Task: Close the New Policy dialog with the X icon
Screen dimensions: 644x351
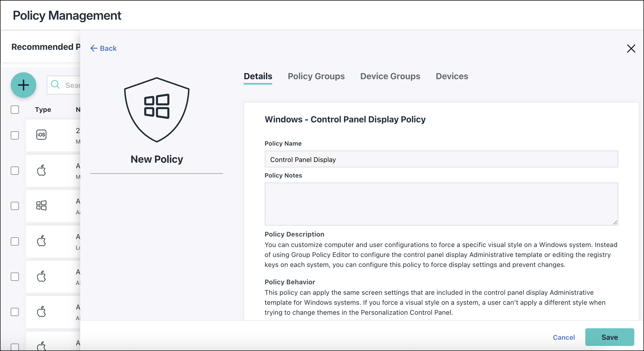Action: [x=631, y=49]
